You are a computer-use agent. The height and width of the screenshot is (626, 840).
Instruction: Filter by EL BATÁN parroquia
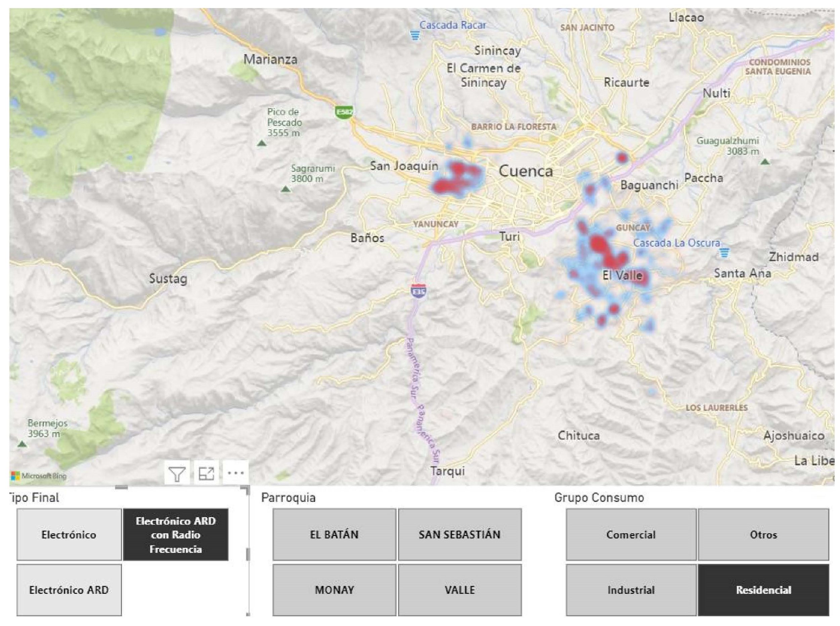click(334, 535)
